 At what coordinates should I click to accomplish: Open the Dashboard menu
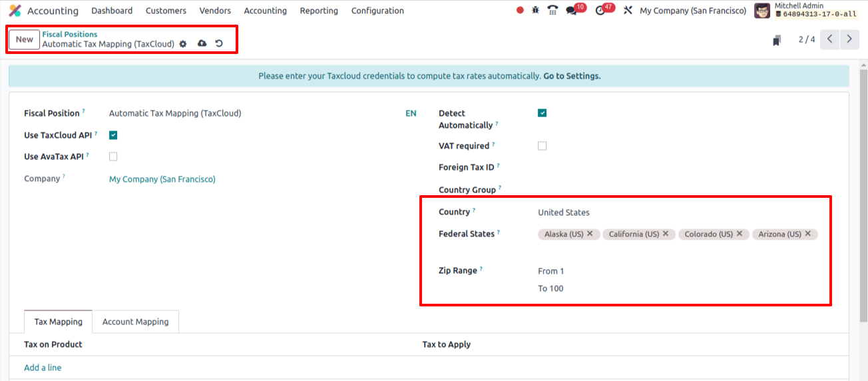pos(112,11)
